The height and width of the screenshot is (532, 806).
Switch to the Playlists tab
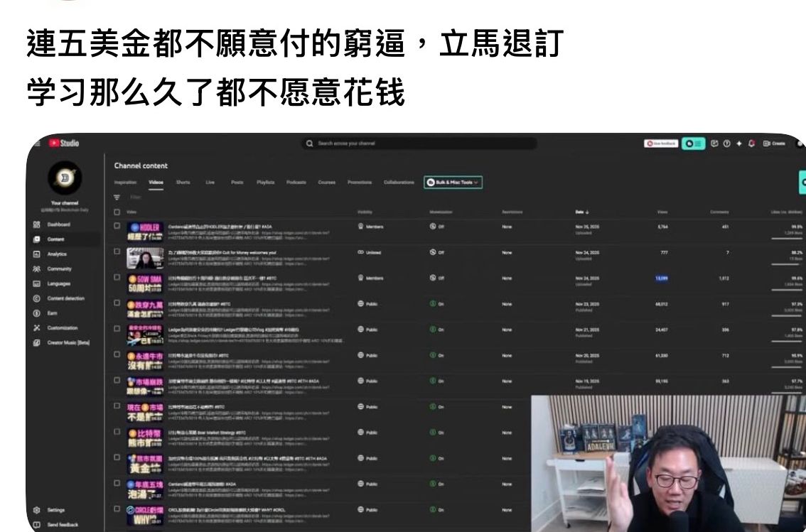tap(266, 183)
